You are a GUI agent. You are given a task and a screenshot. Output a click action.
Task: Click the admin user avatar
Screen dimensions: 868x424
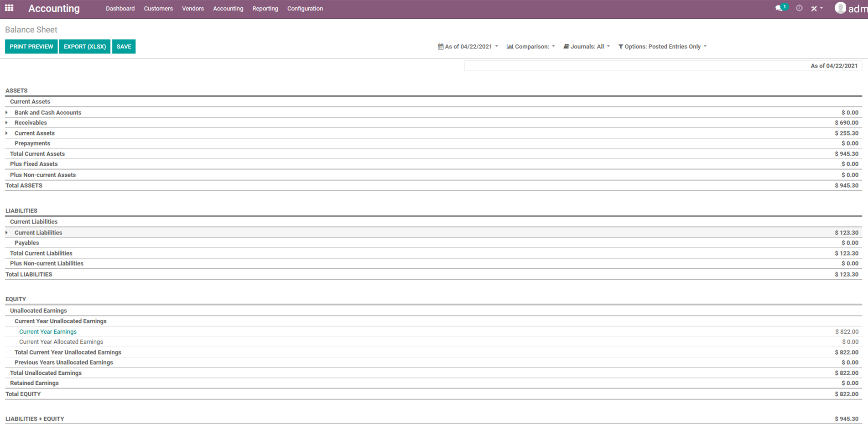tap(840, 8)
